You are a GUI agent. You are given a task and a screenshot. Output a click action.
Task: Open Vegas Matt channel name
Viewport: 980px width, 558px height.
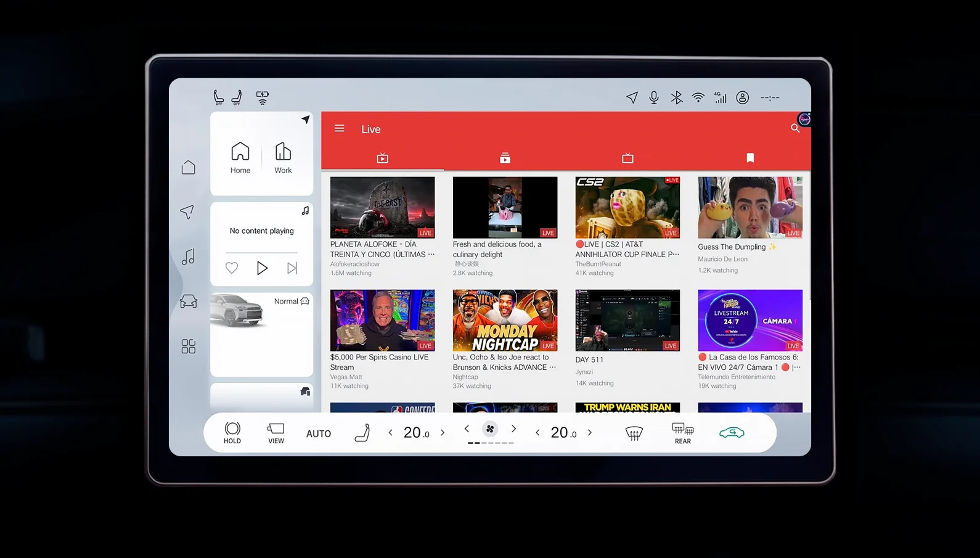coord(346,377)
